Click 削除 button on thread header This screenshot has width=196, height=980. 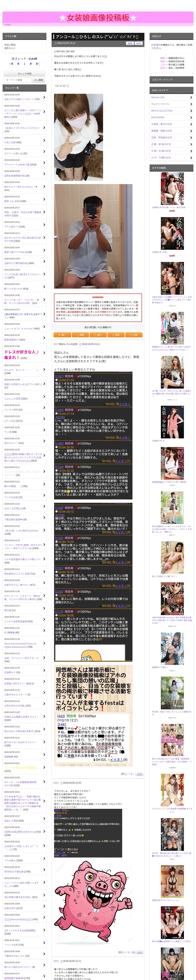(139, 43)
